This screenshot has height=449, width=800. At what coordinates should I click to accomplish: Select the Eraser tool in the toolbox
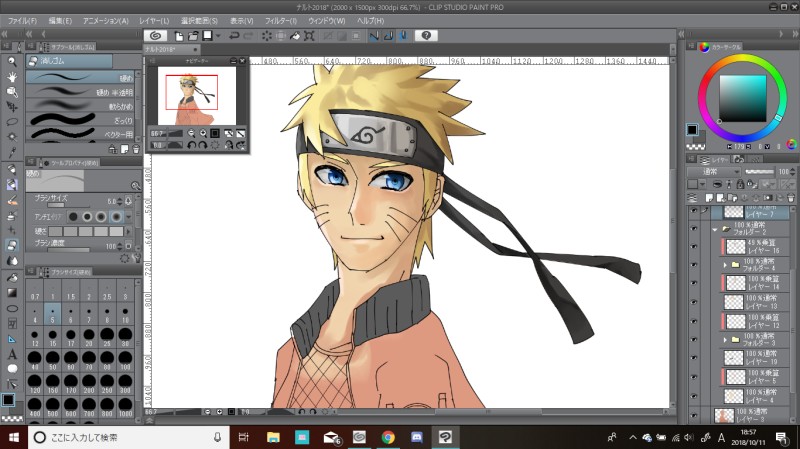tap(12, 245)
